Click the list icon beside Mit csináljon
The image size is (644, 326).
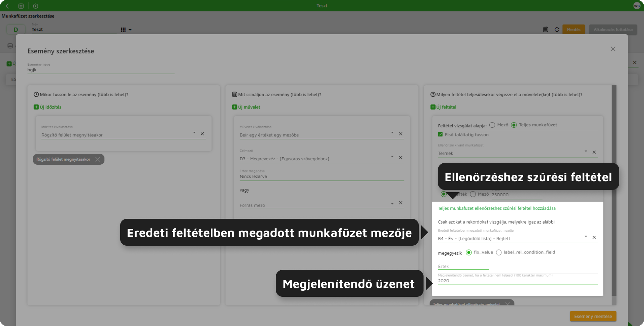pos(235,94)
